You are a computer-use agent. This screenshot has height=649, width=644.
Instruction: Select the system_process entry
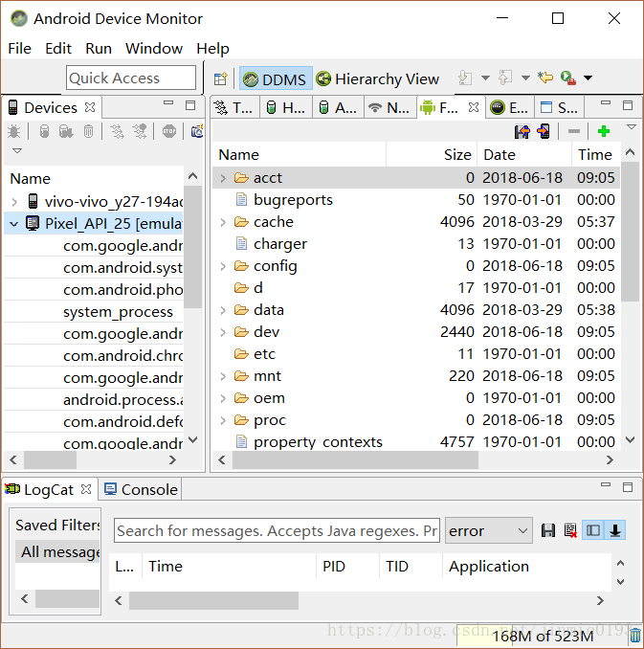(118, 312)
